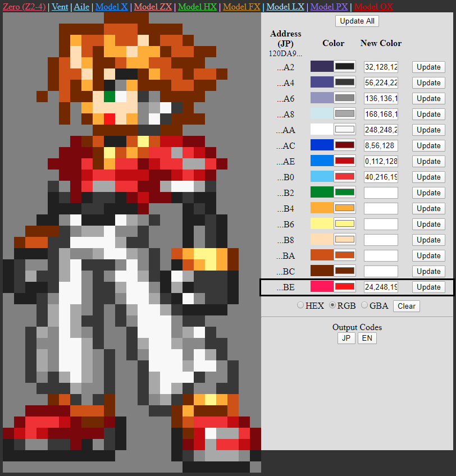The height and width of the screenshot is (476, 456).
Task: Open color picker for row AA
Action: coord(344,130)
